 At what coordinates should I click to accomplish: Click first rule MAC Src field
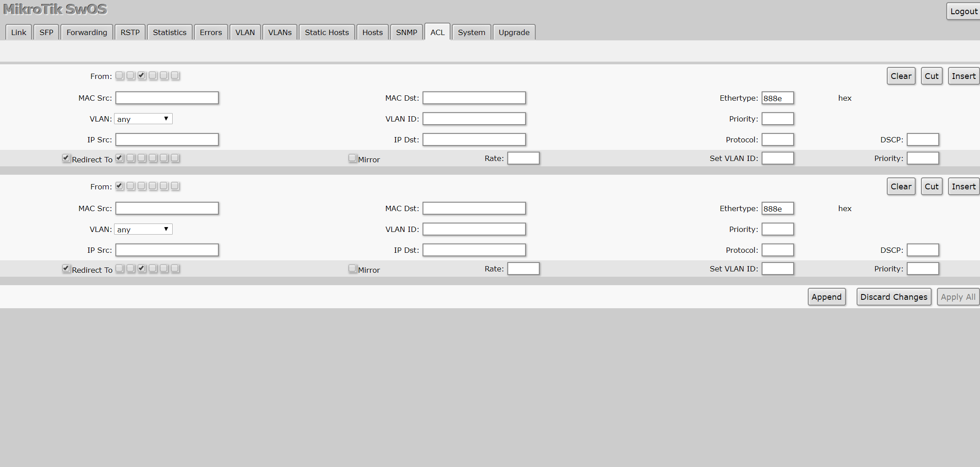pyautogui.click(x=167, y=98)
